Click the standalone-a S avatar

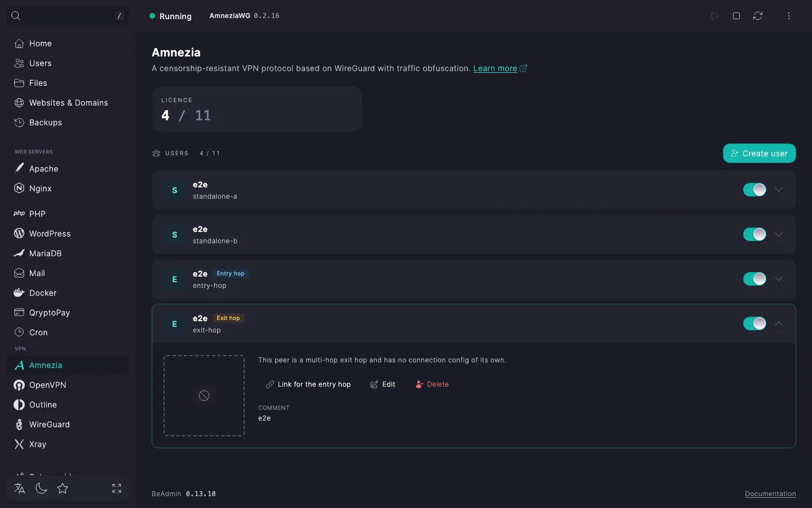tap(174, 190)
